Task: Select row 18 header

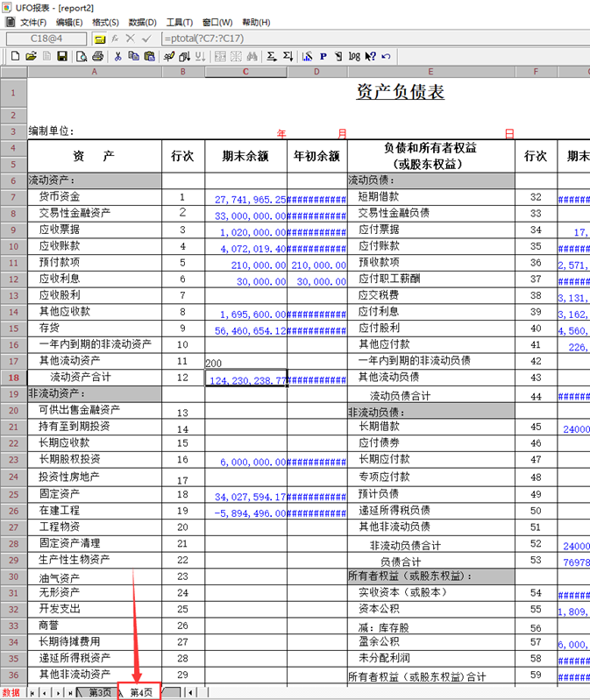Action: coord(13,378)
